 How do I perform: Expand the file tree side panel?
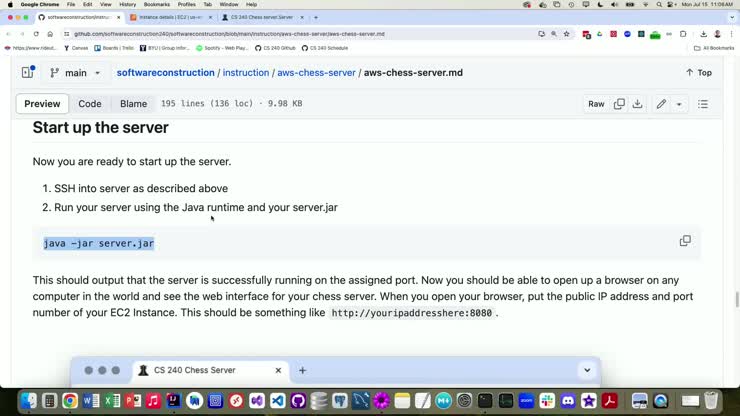tap(28, 72)
